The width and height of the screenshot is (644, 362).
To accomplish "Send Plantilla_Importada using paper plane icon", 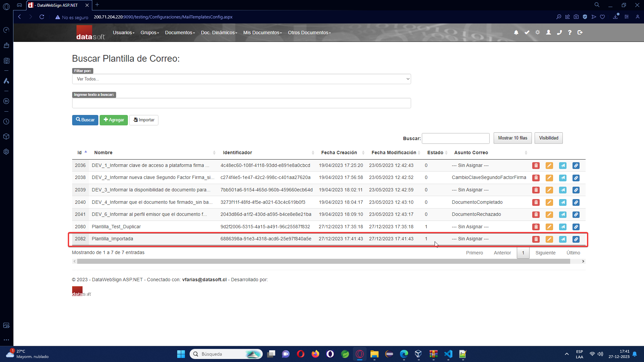I will (x=563, y=239).
